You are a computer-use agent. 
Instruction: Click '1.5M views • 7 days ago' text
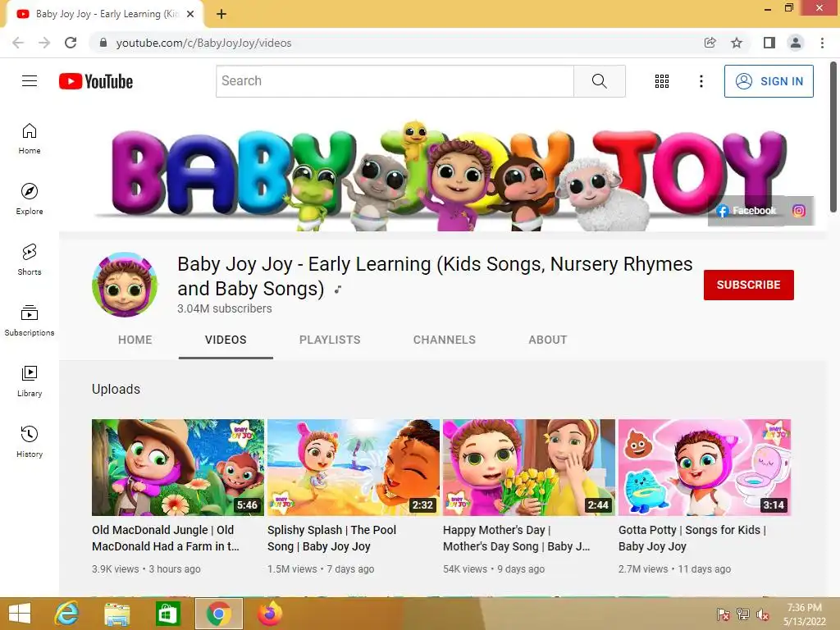(x=321, y=569)
